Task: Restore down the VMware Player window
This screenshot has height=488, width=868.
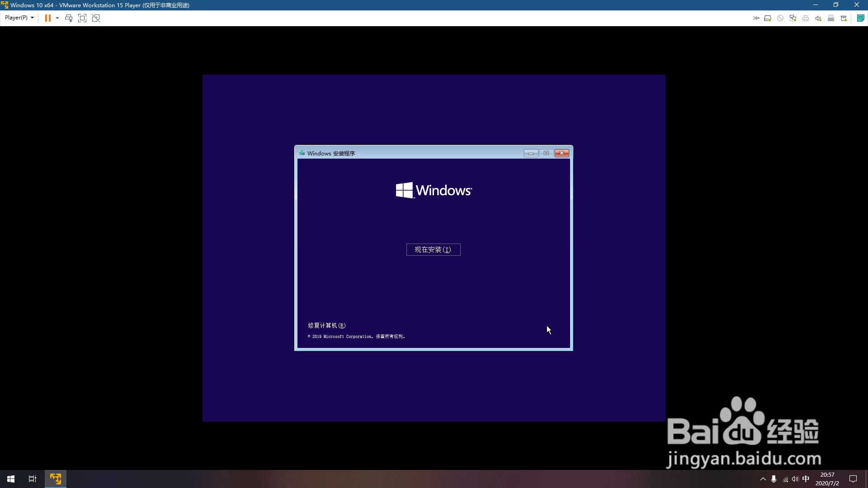Action: click(x=836, y=5)
